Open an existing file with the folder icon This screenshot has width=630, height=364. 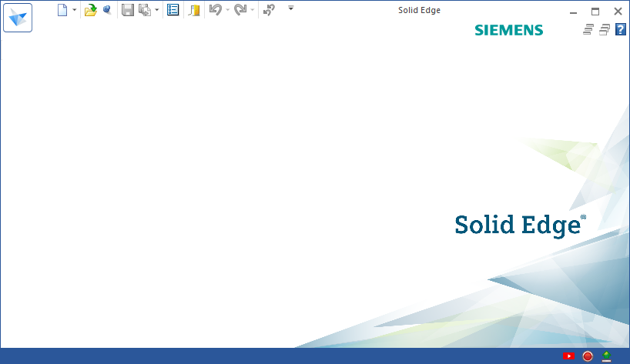[x=91, y=10]
